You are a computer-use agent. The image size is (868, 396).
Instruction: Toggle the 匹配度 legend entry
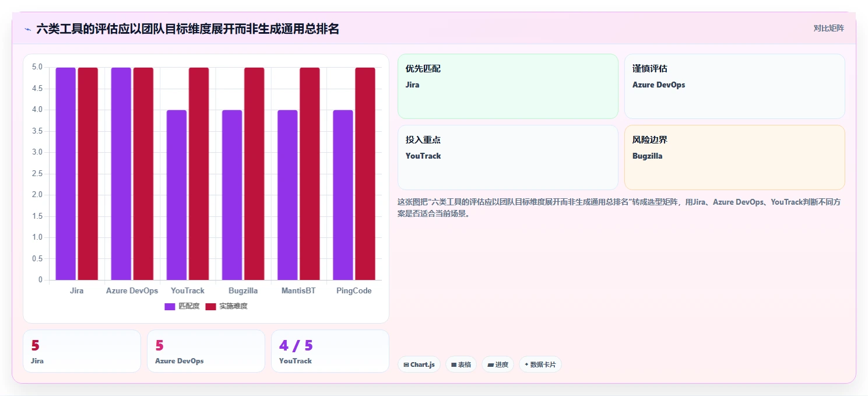182,306
